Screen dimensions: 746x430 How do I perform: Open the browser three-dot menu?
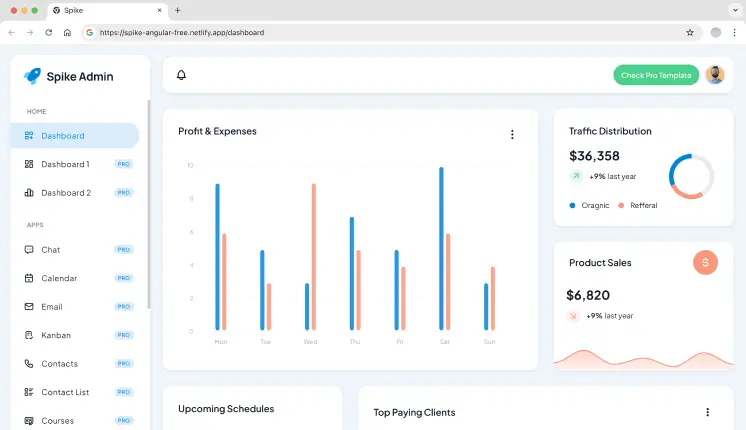coord(735,32)
